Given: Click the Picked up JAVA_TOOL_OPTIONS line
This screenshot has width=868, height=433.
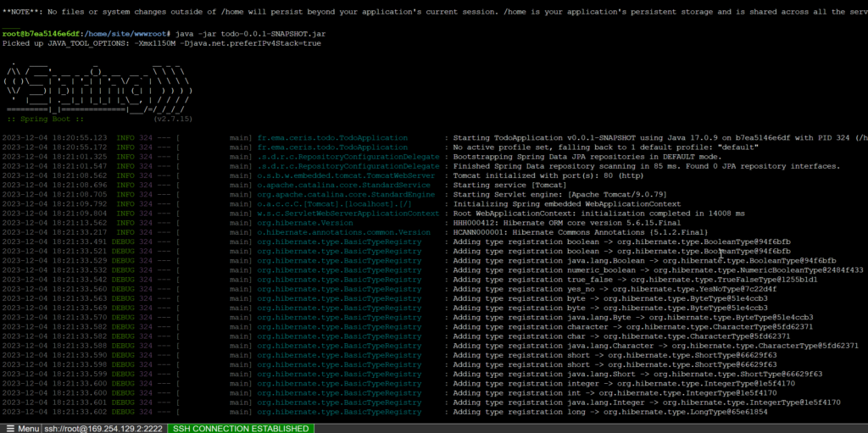Looking at the screenshot, I should coord(162,43).
